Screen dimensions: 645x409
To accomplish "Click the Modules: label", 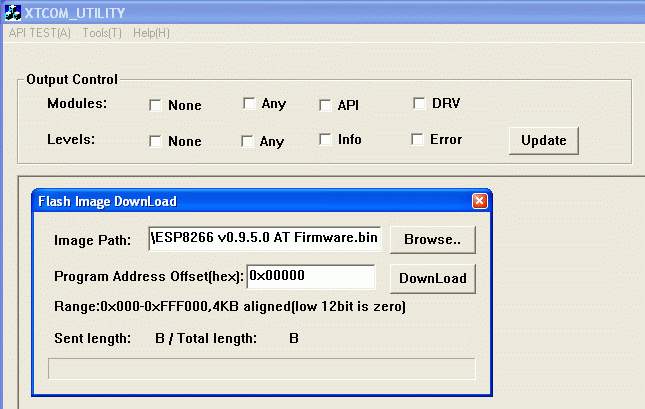I will tap(77, 103).
